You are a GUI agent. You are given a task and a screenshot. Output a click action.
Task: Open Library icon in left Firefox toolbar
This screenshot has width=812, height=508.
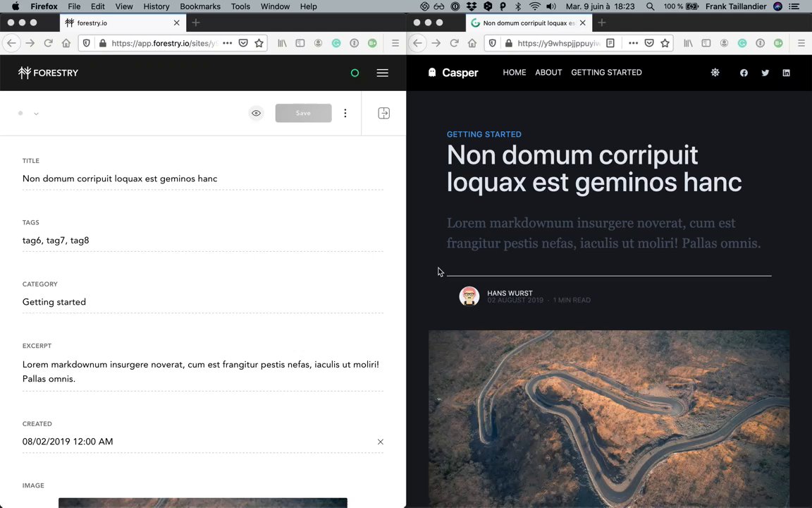point(282,43)
